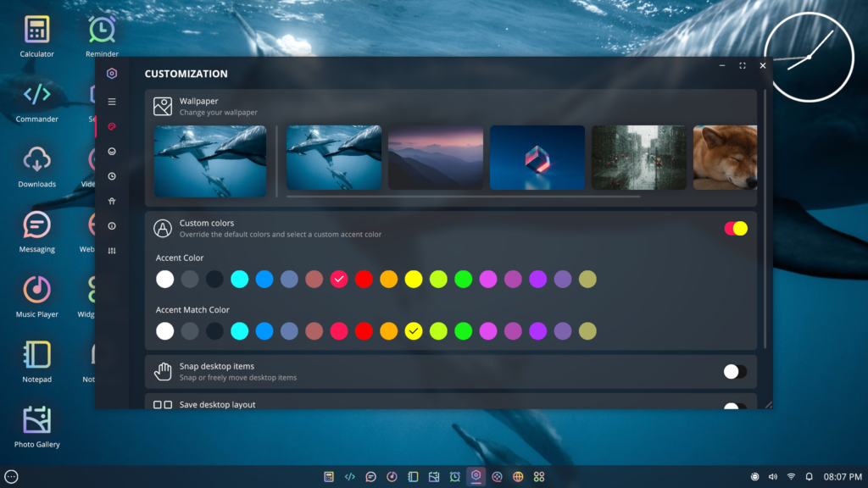Viewport: 868px width, 488px height.
Task: Launch the Web browser globe from the taskbar
Action: 518,476
